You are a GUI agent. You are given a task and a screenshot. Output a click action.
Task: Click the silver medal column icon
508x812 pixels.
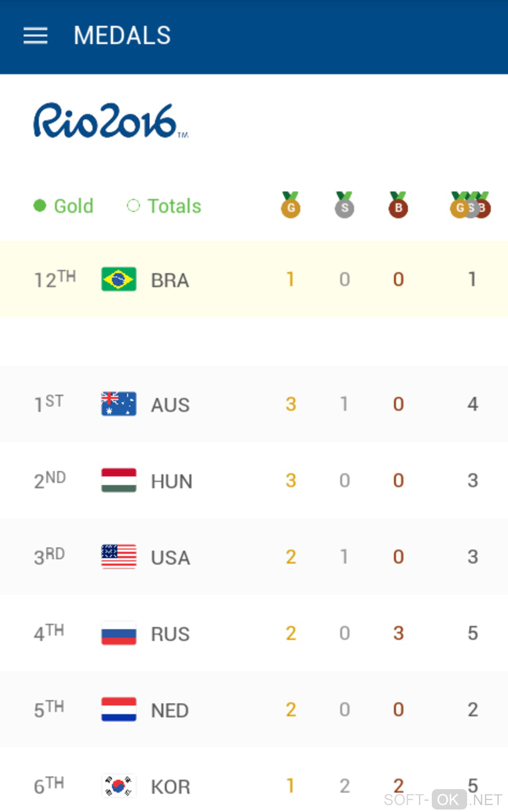click(x=344, y=205)
